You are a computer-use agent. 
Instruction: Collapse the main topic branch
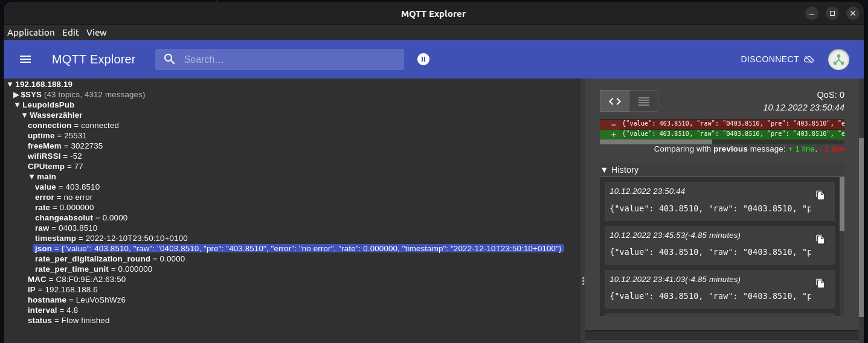point(32,177)
